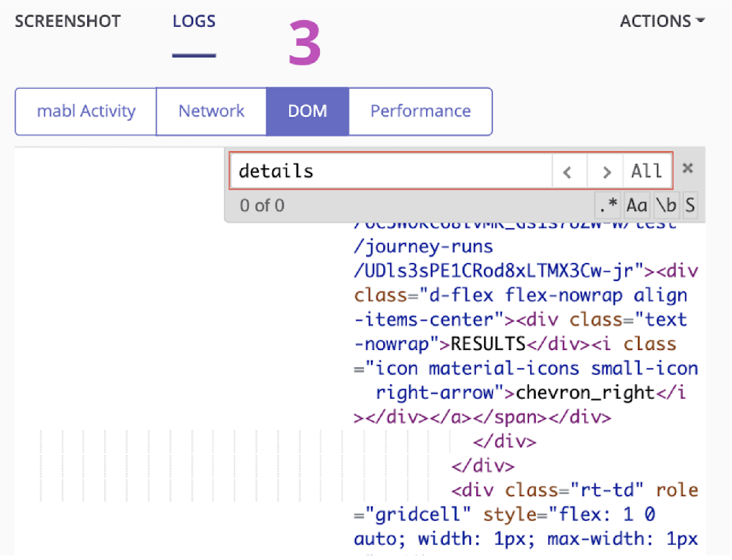Close the DOM search bar
The width and height of the screenshot is (732, 560).
tap(688, 168)
